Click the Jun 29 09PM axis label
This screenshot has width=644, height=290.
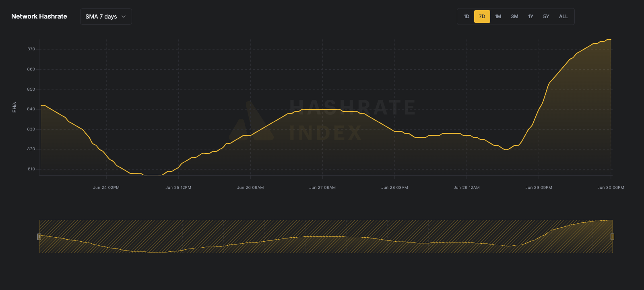(539, 188)
